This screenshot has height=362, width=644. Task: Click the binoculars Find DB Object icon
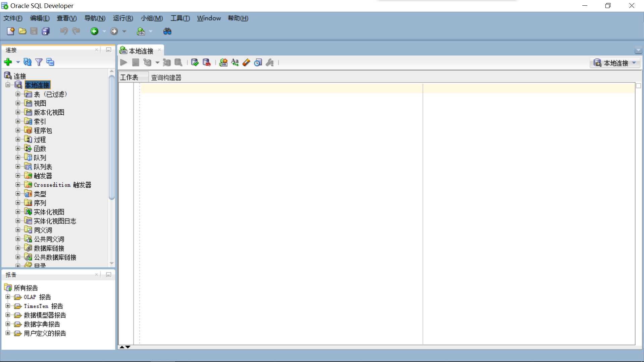tap(167, 31)
